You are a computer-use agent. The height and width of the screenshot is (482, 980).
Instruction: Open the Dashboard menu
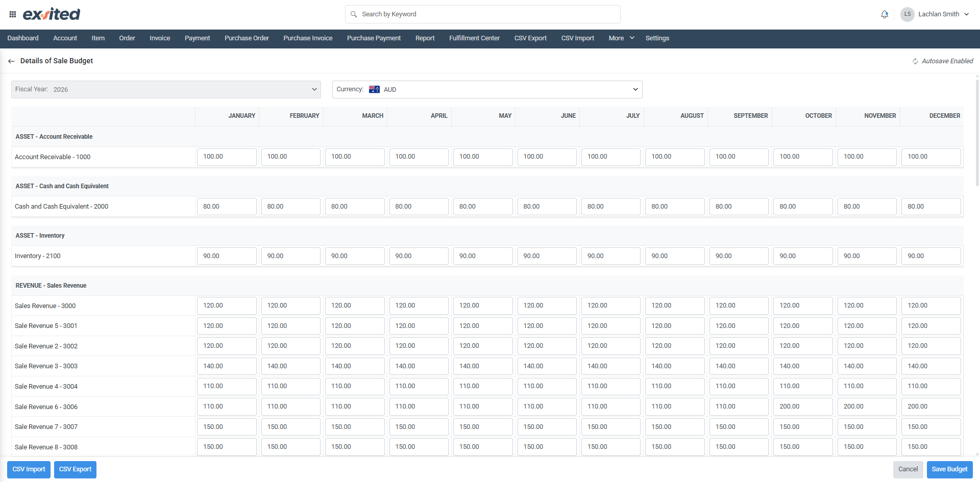pos(23,38)
